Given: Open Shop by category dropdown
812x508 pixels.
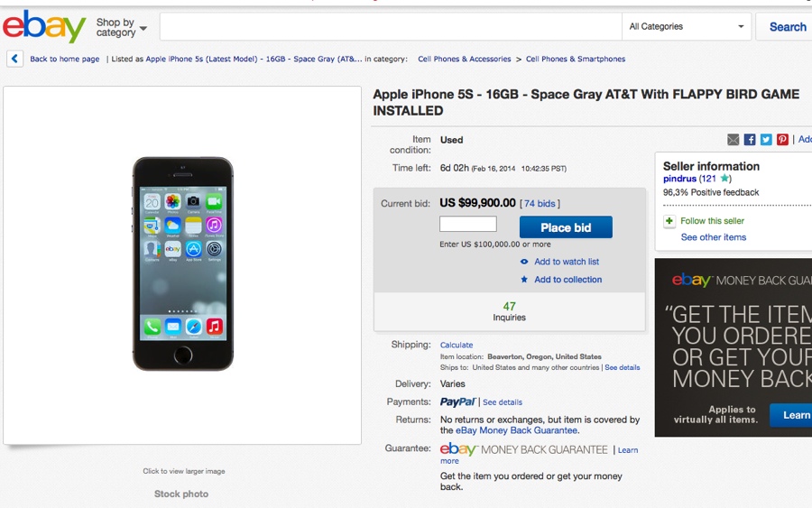Looking at the screenshot, I should (121, 28).
